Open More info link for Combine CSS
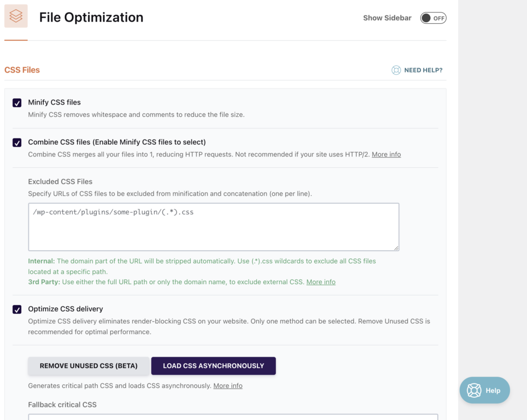Image resolution: width=527 pixels, height=420 pixels. [x=386, y=154]
